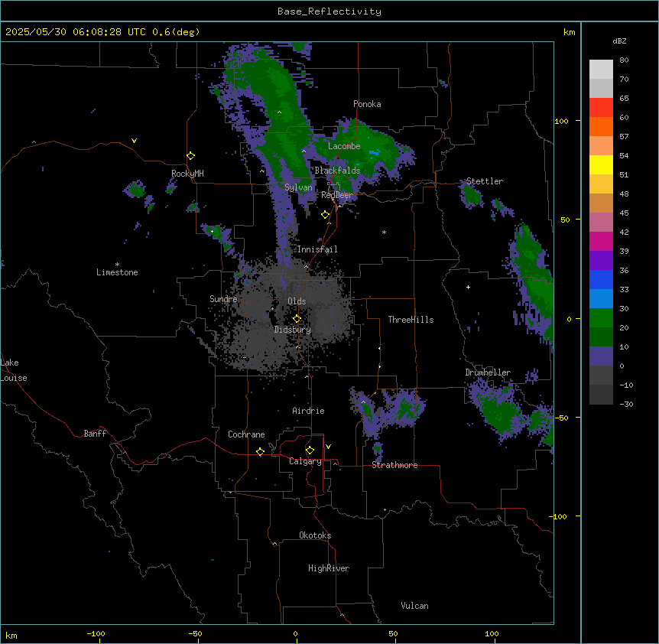Select the asterisk marker above Limestone label
This screenshot has height=644, width=659.
pos(117,265)
